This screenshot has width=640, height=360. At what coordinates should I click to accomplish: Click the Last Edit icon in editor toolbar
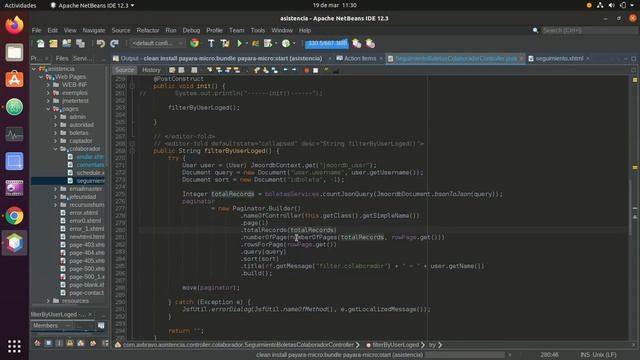172,70
